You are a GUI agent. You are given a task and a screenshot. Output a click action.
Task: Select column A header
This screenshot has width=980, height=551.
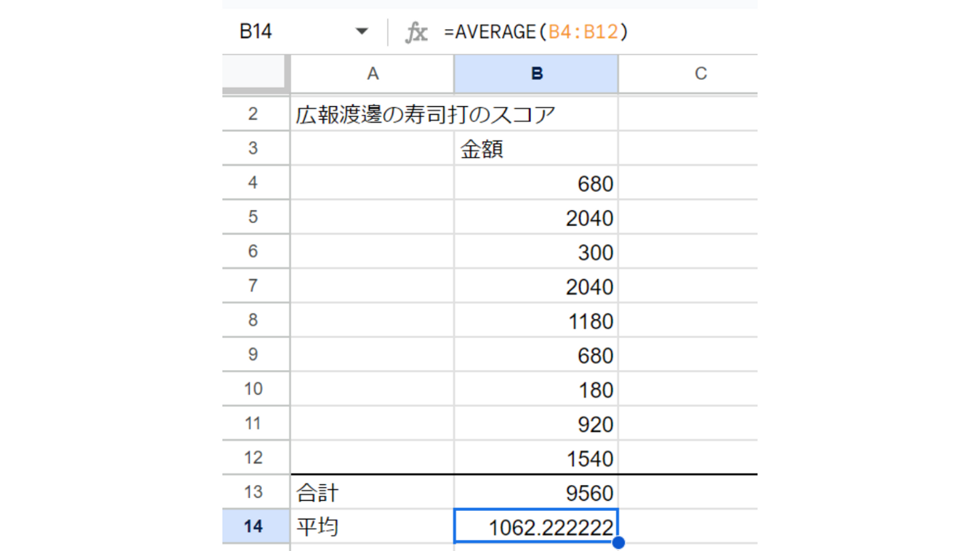[372, 73]
